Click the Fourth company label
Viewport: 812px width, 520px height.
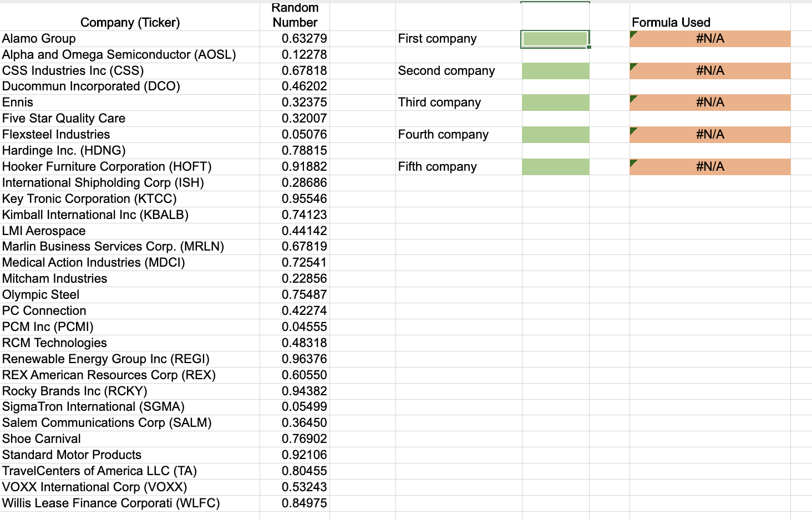click(x=443, y=135)
